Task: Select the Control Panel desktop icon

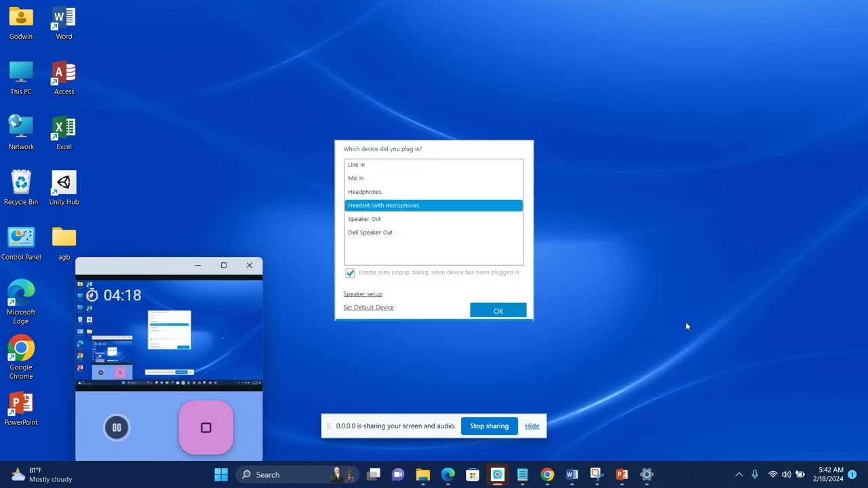Action: tap(21, 243)
